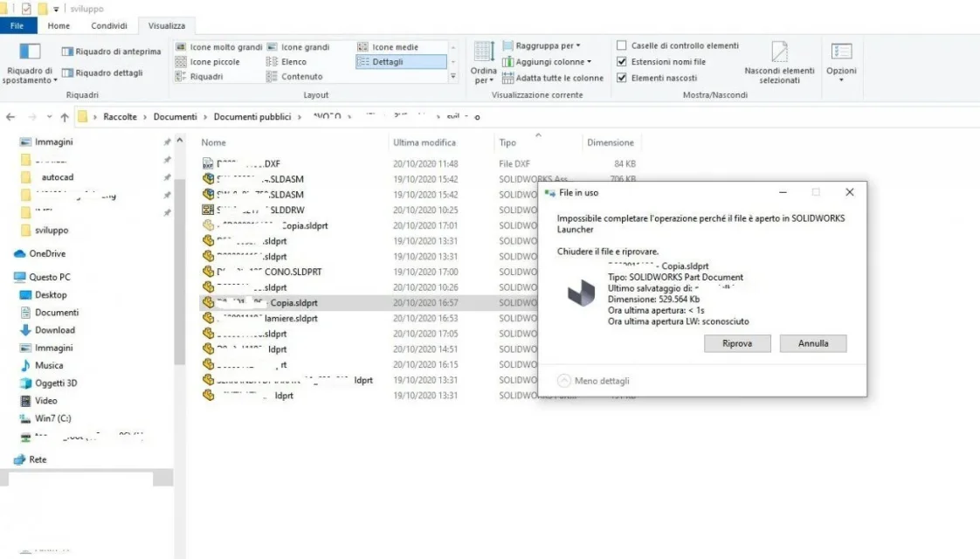The width and height of the screenshot is (980, 559).
Task: Open Documenti under Questo PC
Action: point(56,313)
